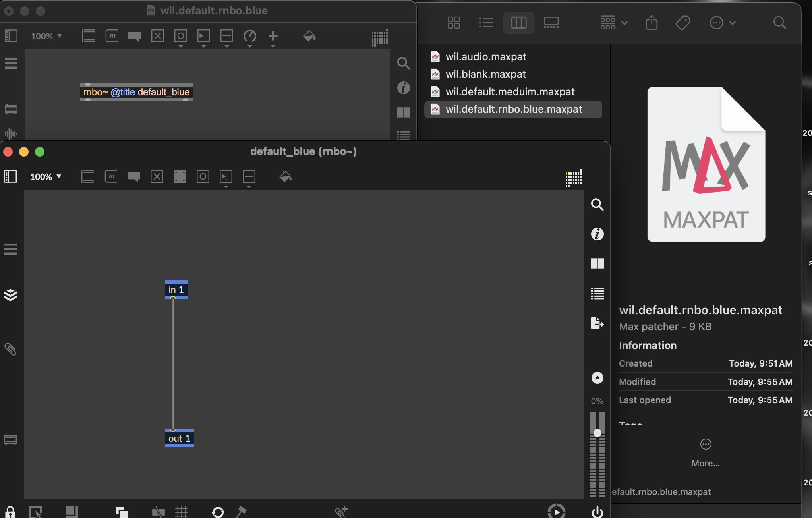
Task: Open slider objects menu in rnbo~ toolbar
Action: point(249,178)
